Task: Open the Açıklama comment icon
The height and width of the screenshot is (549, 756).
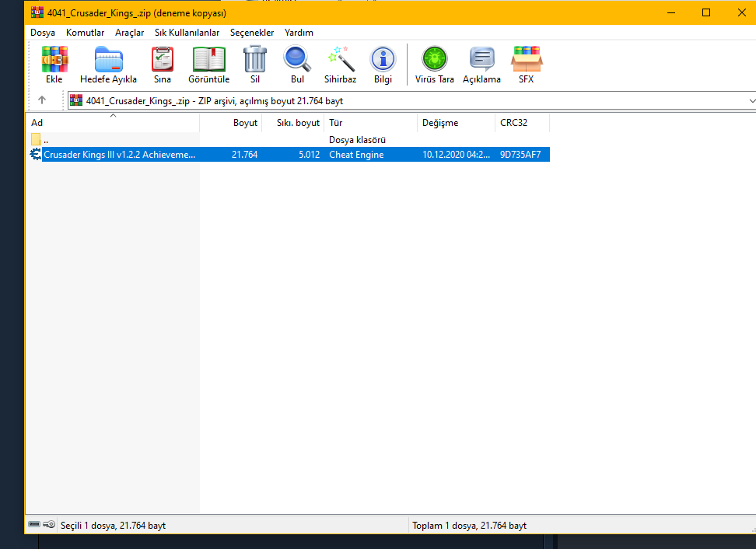Action: click(x=481, y=59)
